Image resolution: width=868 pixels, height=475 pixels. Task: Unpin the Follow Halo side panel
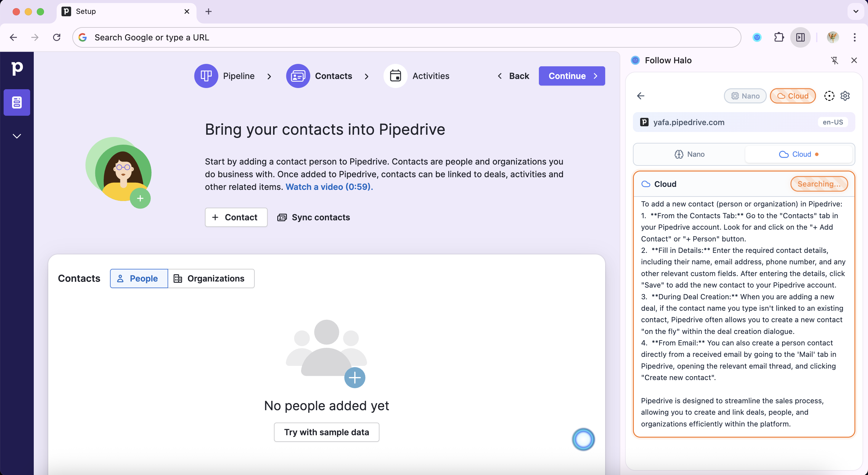(834, 60)
